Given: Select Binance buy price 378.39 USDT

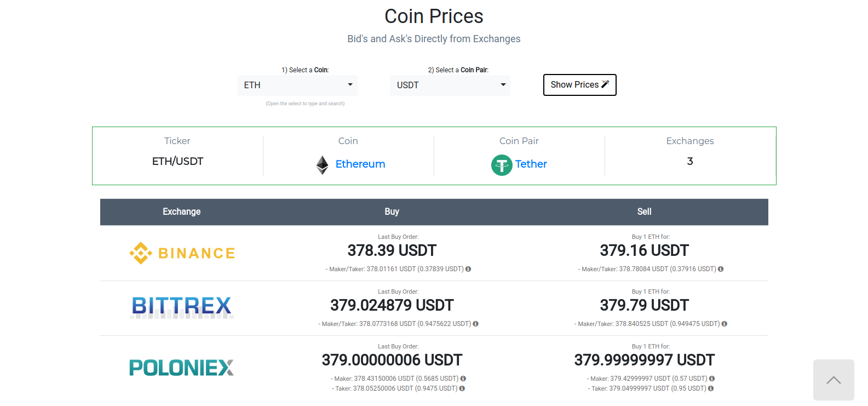Looking at the screenshot, I should tap(392, 250).
